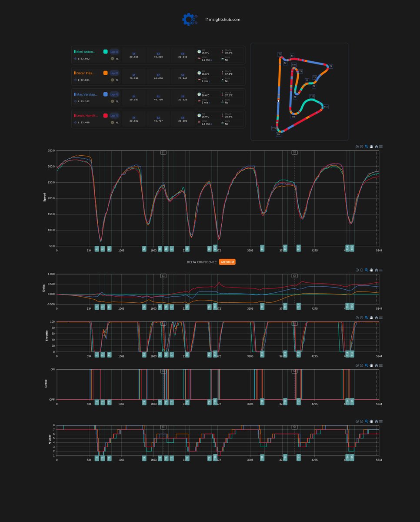Reset Throttle chart zoom with home icon
420x522 pixels.
pos(376,318)
